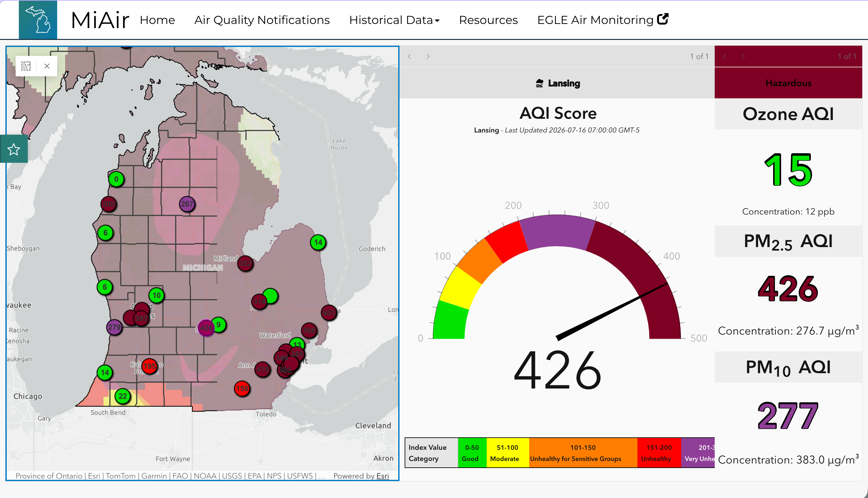The height and width of the screenshot is (498, 868).
Task: Go to next Hazardous panel page
Action: click(x=743, y=57)
